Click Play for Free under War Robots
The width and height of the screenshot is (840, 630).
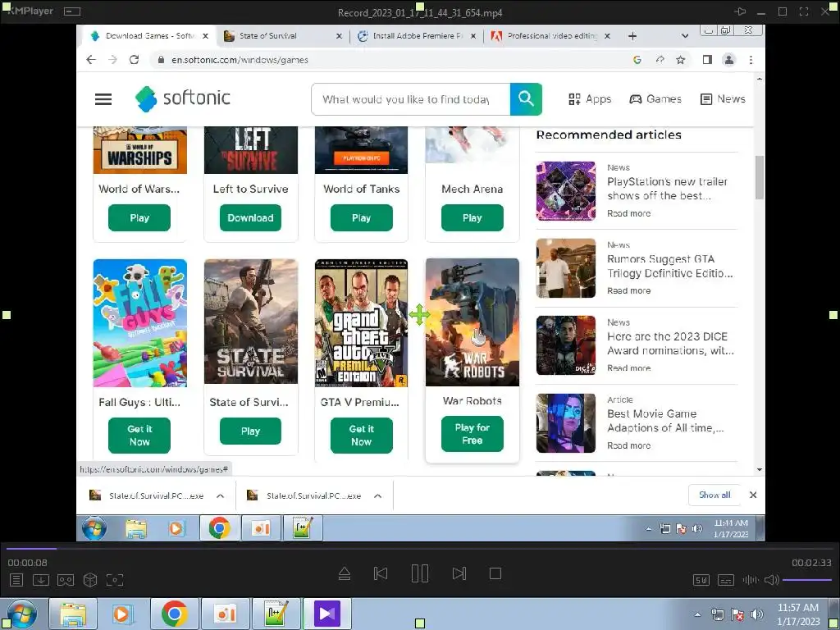click(x=472, y=434)
